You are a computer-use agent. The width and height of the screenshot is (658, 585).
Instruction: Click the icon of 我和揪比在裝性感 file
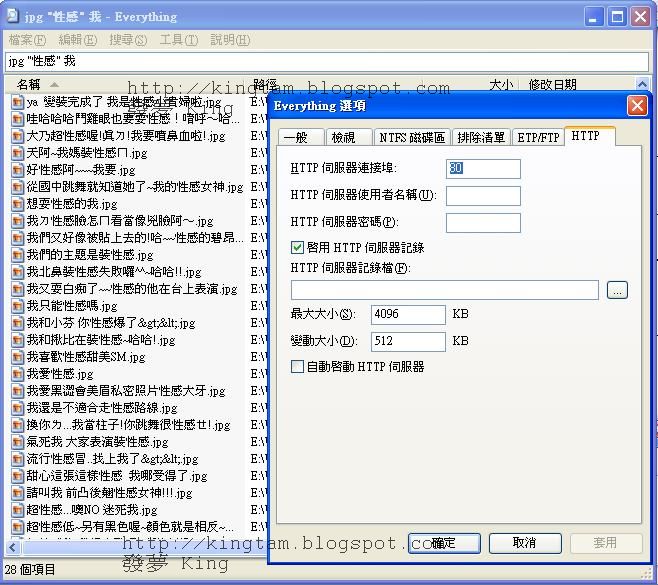coord(17,340)
